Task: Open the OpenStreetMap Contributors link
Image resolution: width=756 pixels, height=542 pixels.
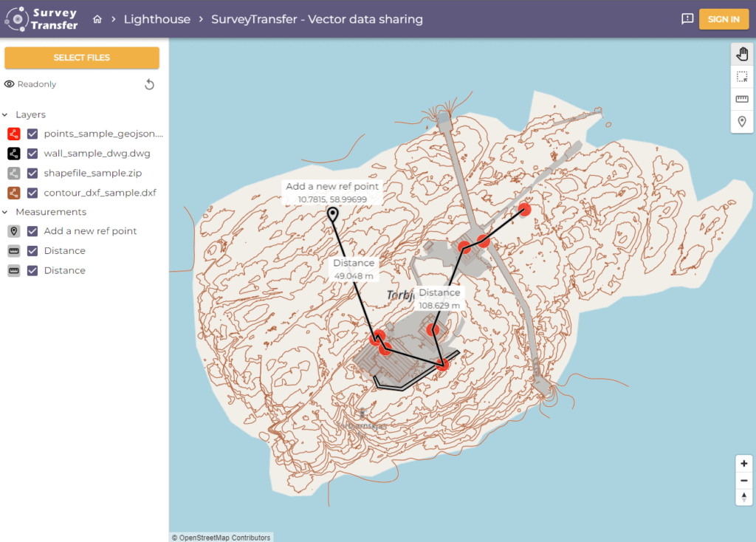Action: [220, 538]
